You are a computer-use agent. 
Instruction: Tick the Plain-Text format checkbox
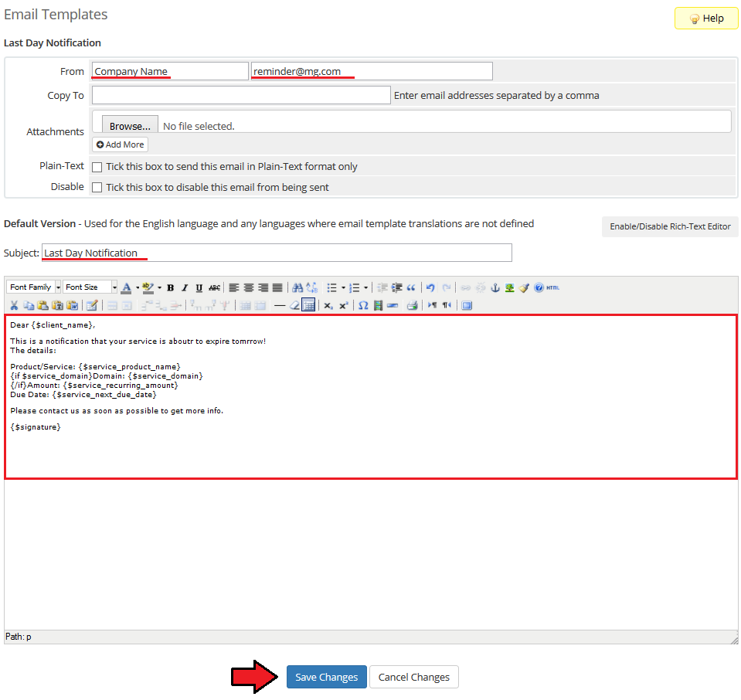tap(97, 168)
